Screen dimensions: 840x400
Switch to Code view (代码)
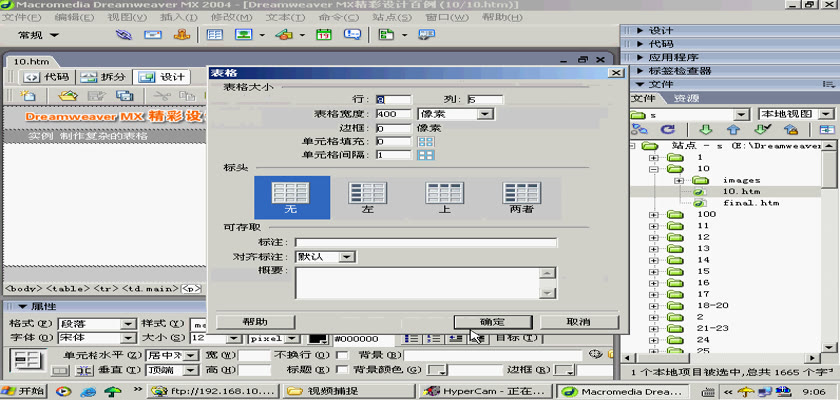coord(48,77)
